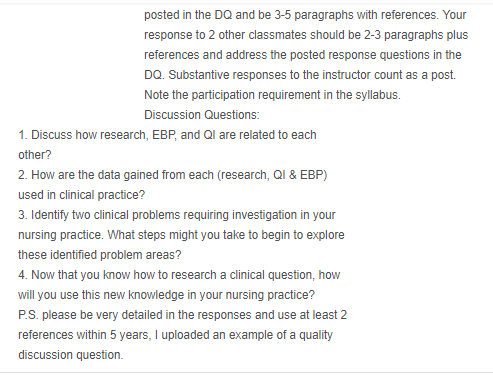Click the "P.S. please be very detailed" line
493x375 pixels.
pyautogui.click(x=183, y=315)
